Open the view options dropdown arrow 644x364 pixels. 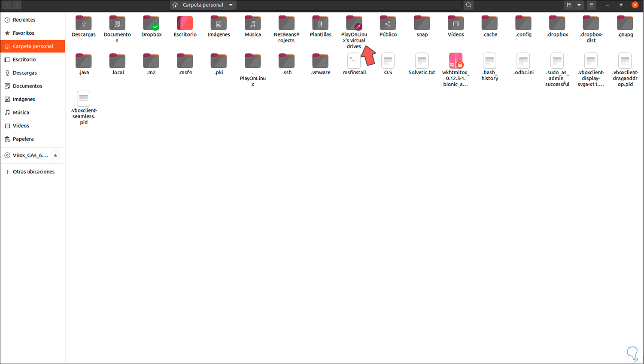[x=579, y=5]
